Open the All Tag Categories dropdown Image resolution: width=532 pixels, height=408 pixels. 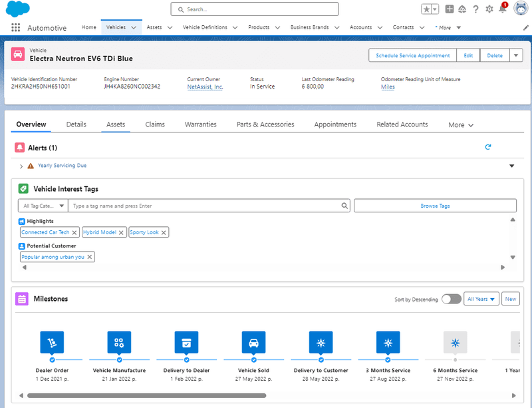43,206
